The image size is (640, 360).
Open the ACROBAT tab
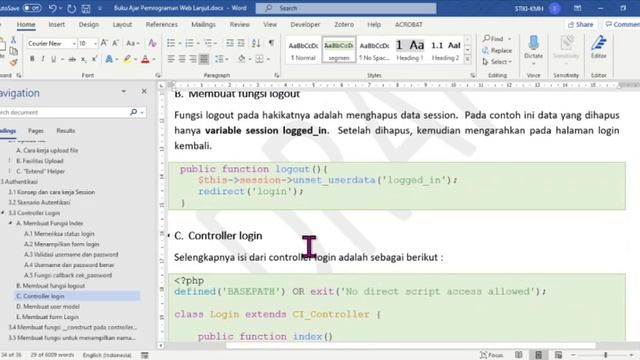click(x=409, y=24)
